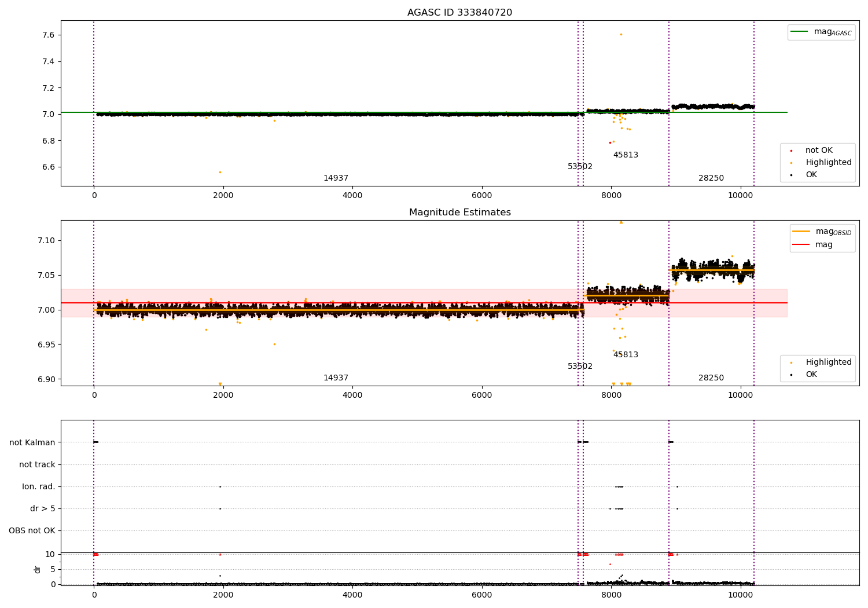868x608 pixels.
Task: Click the 7.4 y-axis tick label
Action: point(49,62)
